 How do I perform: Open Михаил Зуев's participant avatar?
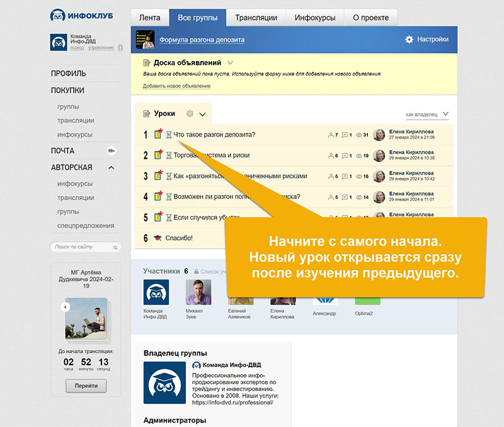coord(198,292)
